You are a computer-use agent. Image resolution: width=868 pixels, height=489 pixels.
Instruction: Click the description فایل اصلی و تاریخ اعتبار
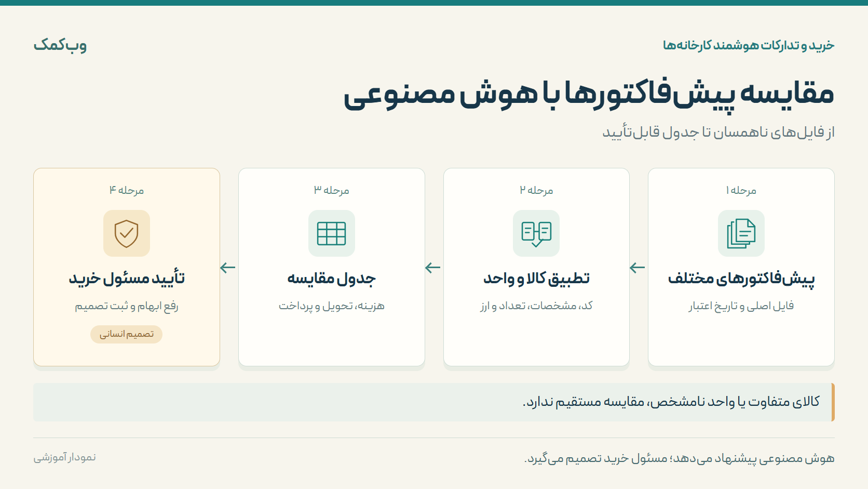[x=741, y=306]
